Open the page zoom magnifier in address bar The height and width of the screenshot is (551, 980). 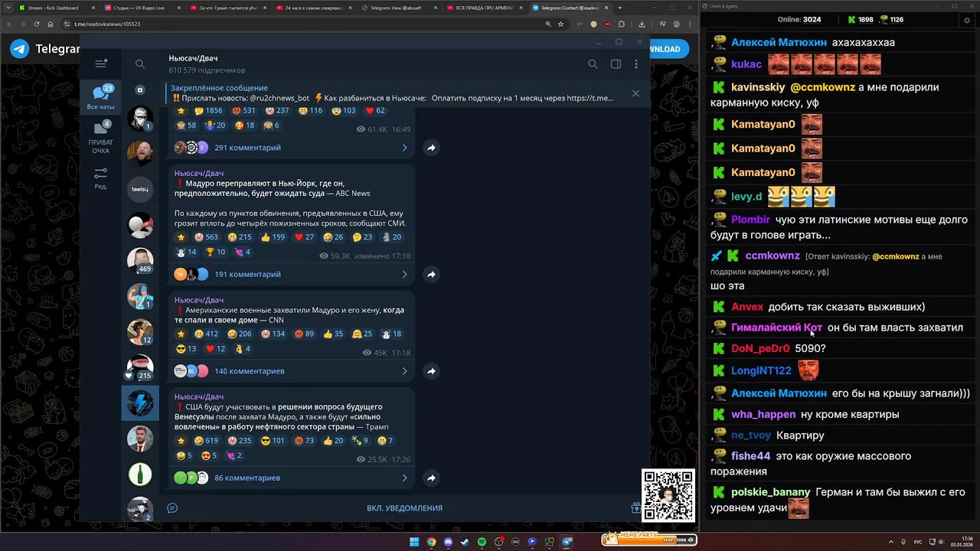click(548, 24)
